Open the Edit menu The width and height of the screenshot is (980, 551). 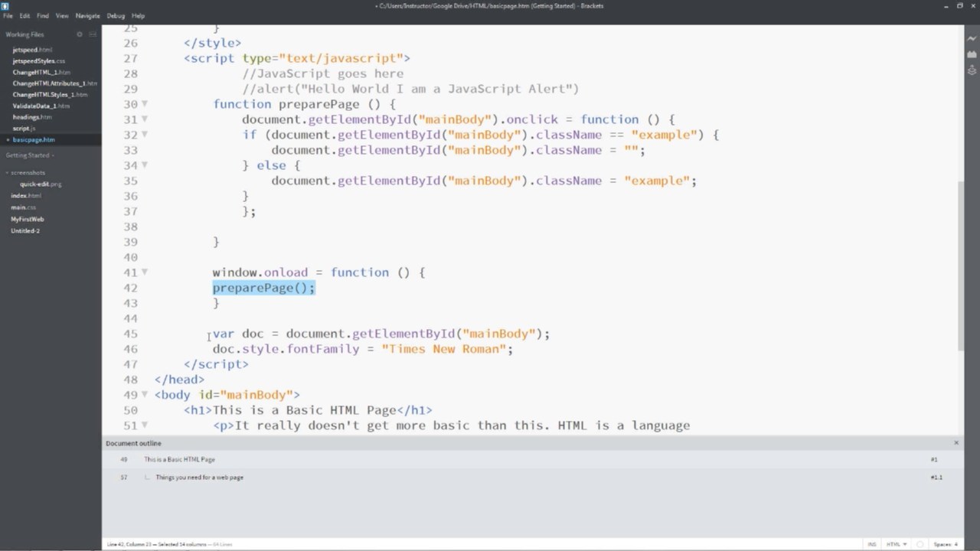(x=24, y=15)
